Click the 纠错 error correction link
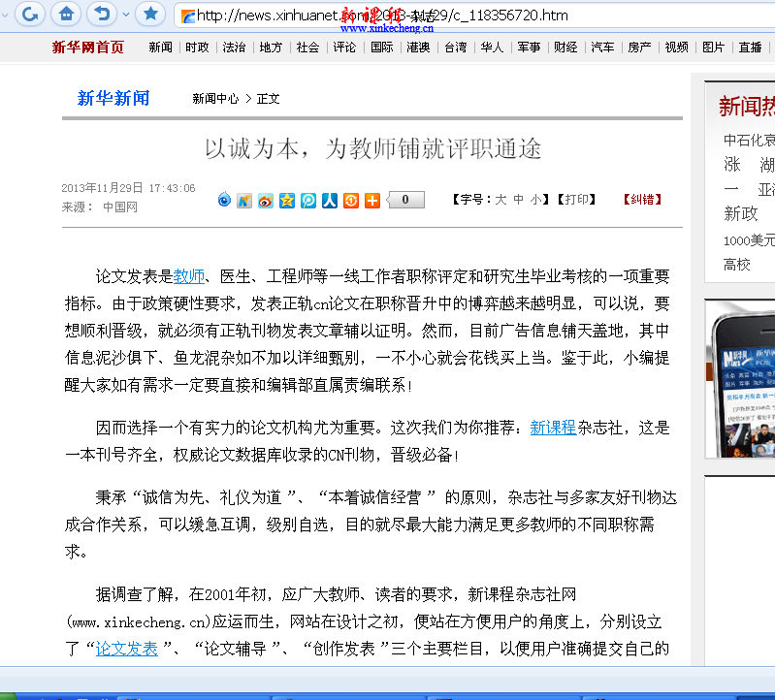 click(642, 200)
